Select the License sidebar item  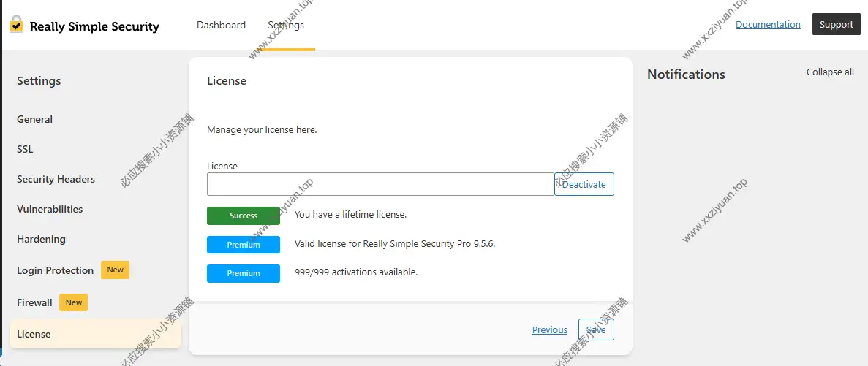(34, 334)
